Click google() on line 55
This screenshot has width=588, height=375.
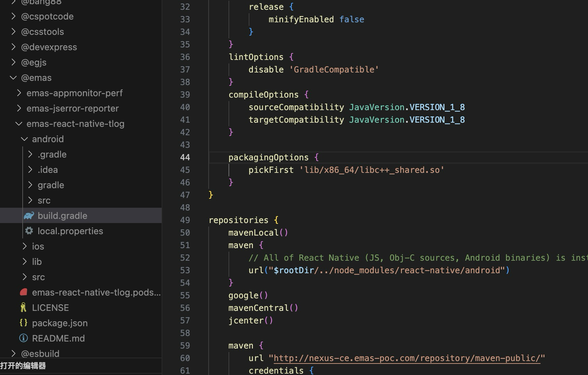coord(248,295)
